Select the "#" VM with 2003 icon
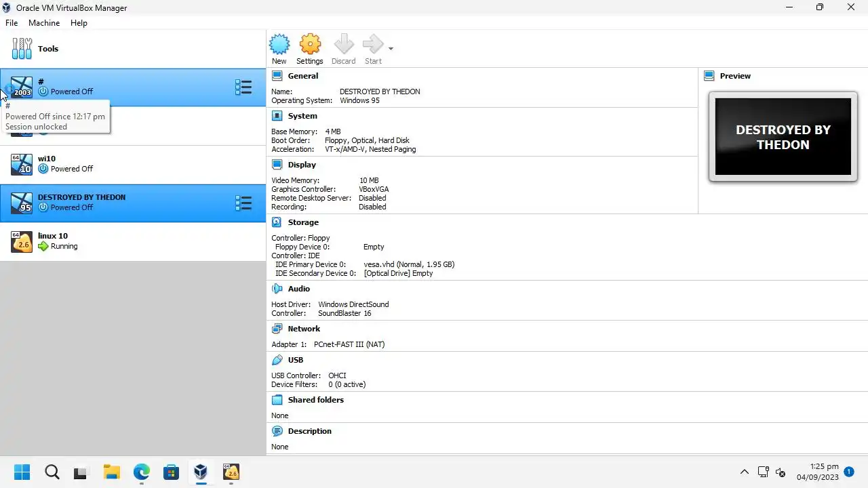 (x=133, y=87)
